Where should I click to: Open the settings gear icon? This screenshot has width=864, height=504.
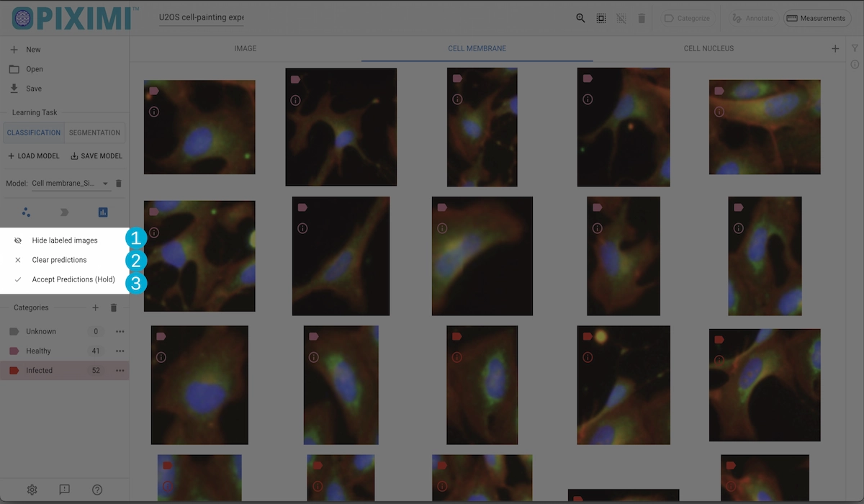click(x=32, y=490)
